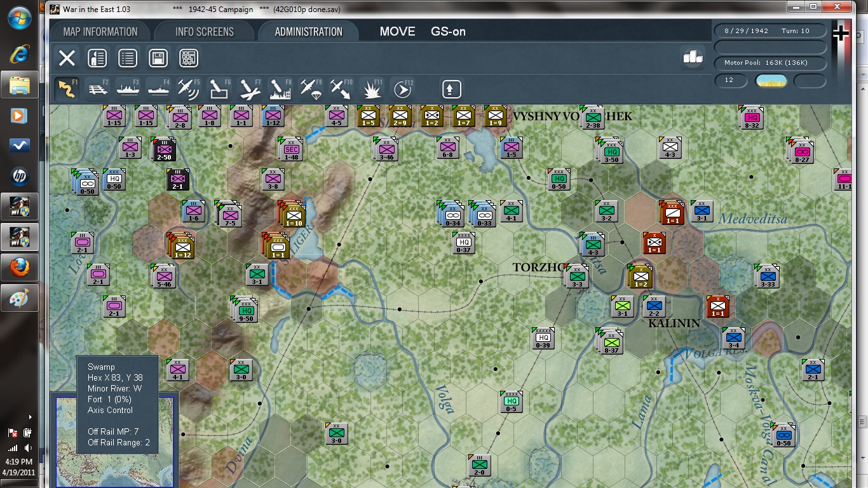Select the green 2-38 unit
This screenshot has width=868, height=488.
pyautogui.click(x=592, y=118)
